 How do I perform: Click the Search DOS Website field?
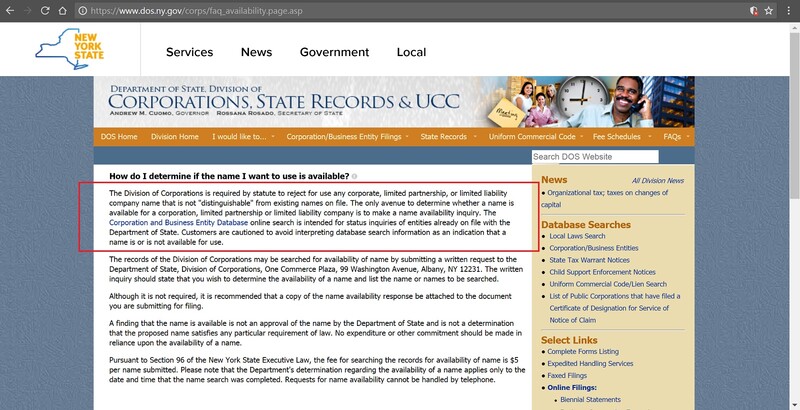[x=595, y=157]
